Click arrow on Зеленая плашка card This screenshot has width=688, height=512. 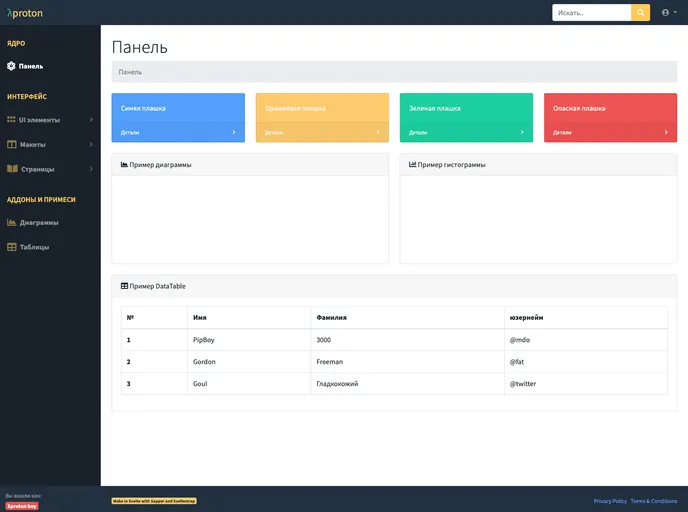(522, 132)
